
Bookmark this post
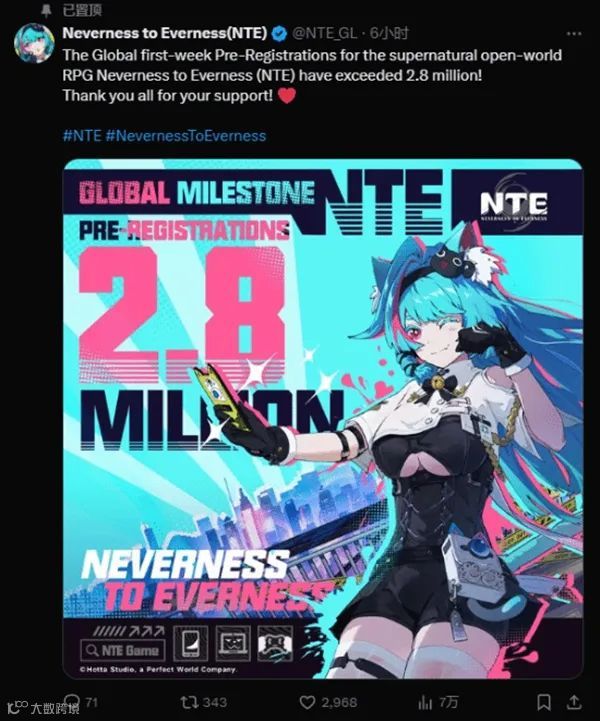click(x=544, y=702)
